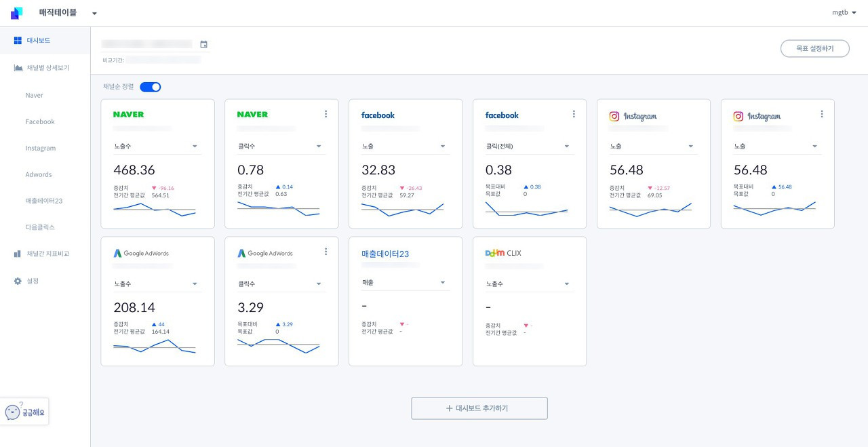
Task: Open the mgtb account dropdown
Action: tap(844, 12)
